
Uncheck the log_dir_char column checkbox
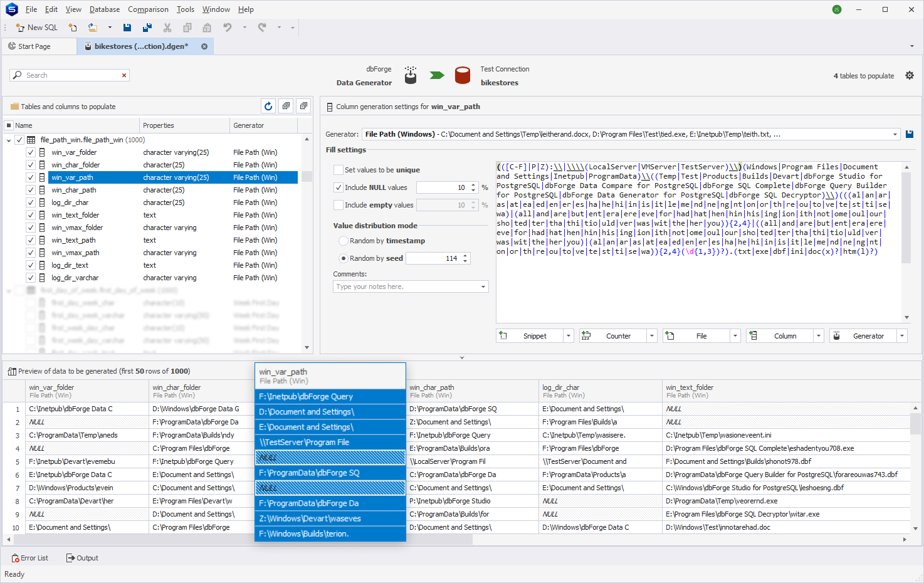click(30, 202)
